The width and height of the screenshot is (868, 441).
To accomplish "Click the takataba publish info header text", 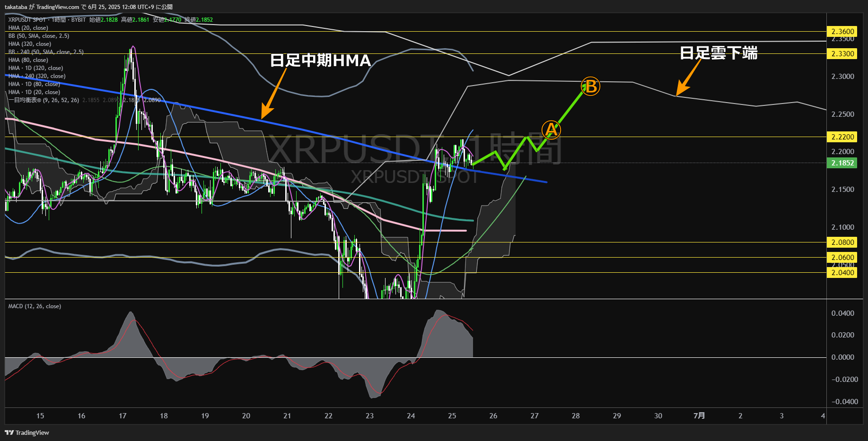I will coord(88,7).
